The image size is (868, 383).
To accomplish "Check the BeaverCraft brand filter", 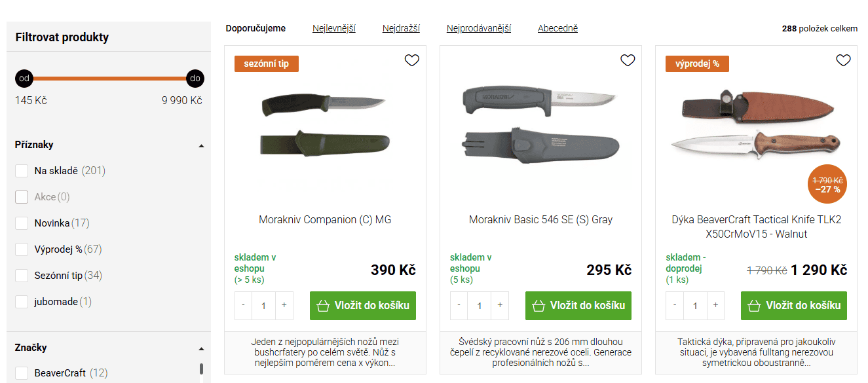I will tap(21, 373).
